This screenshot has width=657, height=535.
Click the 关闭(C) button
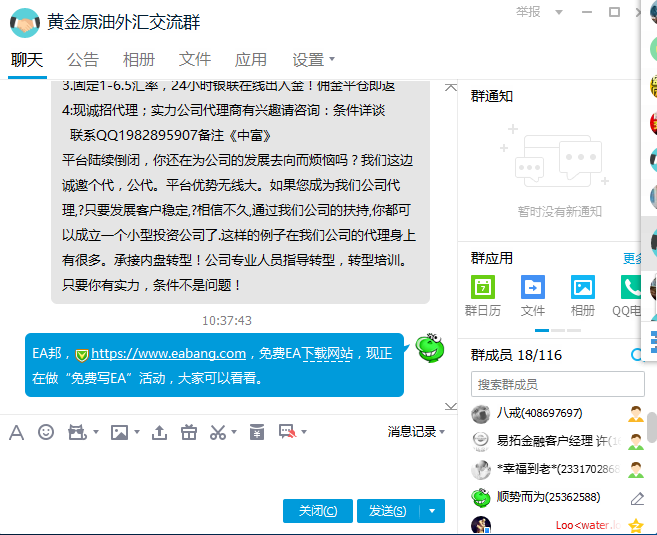coord(318,511)
